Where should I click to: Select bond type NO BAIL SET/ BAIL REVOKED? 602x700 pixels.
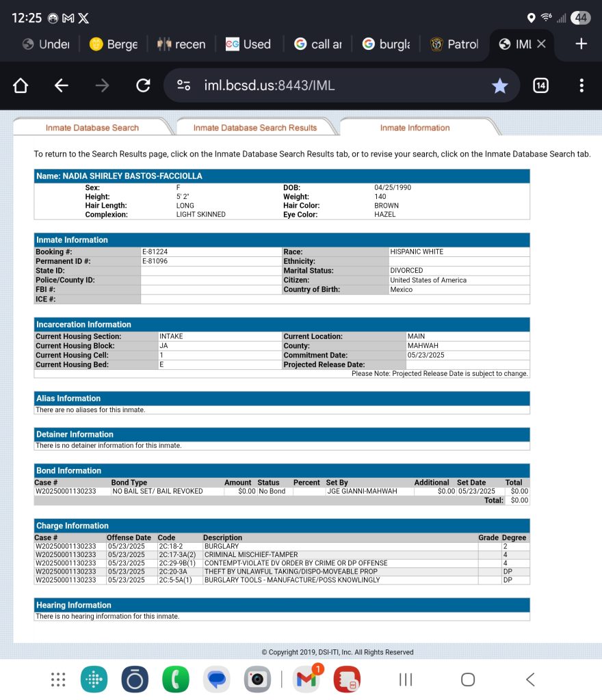tap(157, 491)
